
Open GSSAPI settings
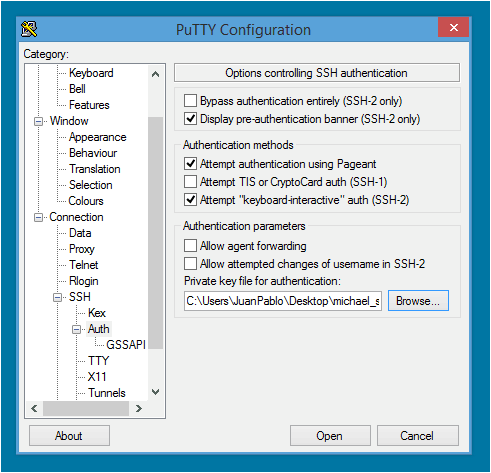pos(126,345)
